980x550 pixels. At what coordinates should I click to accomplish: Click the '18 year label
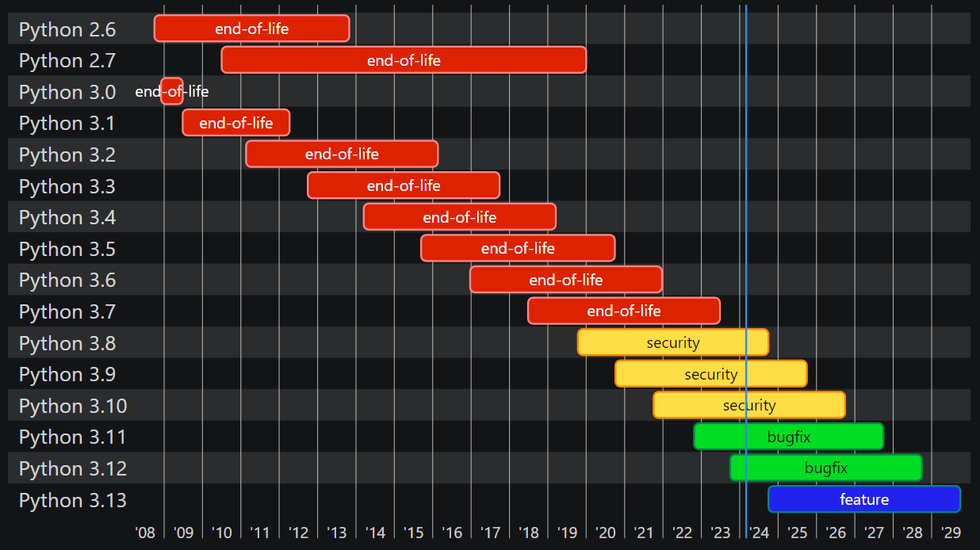tap(529, 532)
